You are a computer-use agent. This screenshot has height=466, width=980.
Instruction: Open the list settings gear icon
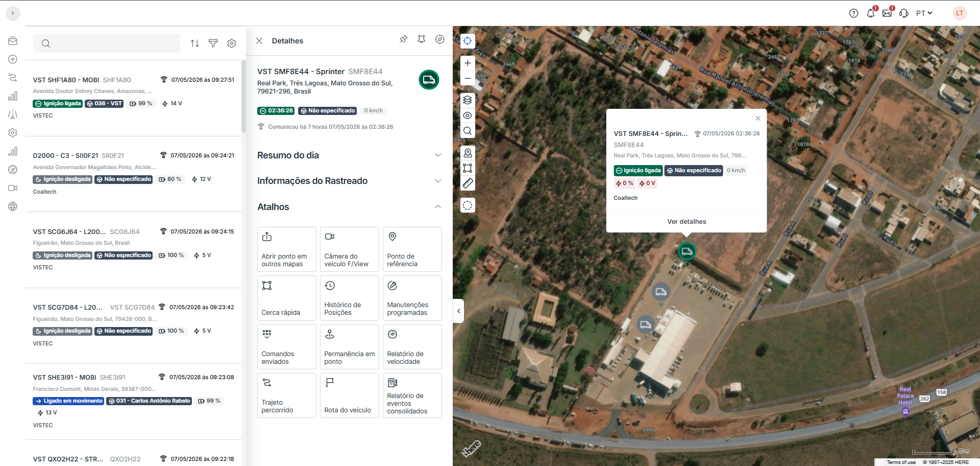coord(232,43)
